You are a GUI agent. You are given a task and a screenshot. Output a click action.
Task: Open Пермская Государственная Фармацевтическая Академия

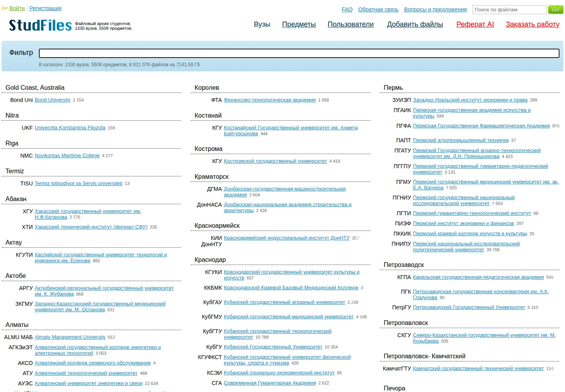click(481, 126)
